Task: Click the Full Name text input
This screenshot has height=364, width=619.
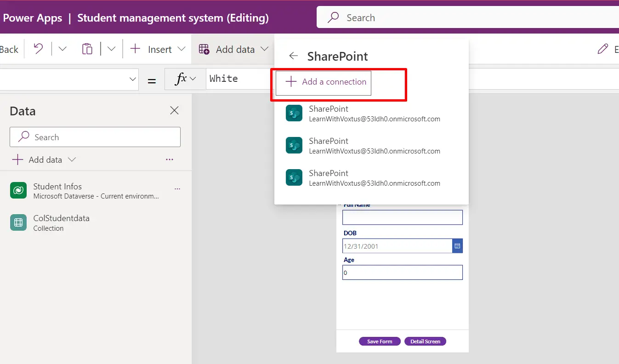Action: (x=403, y=217)
